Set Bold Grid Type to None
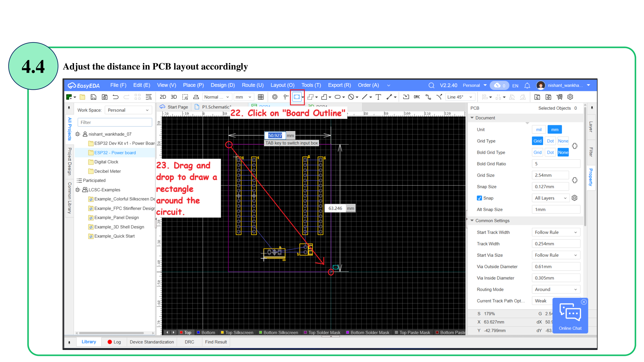Screen dimensions: 644x362 click(x=563, y=152)
